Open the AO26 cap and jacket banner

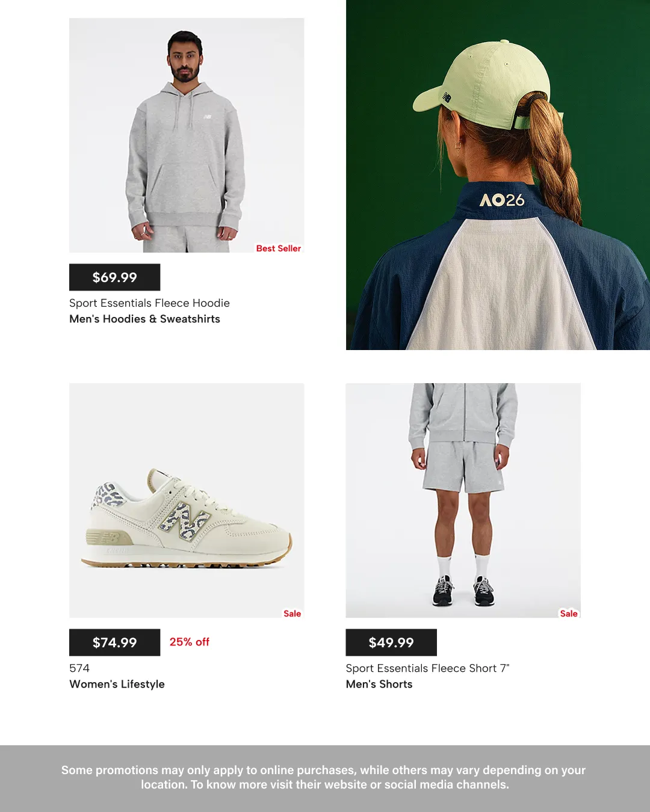[498, 175]
